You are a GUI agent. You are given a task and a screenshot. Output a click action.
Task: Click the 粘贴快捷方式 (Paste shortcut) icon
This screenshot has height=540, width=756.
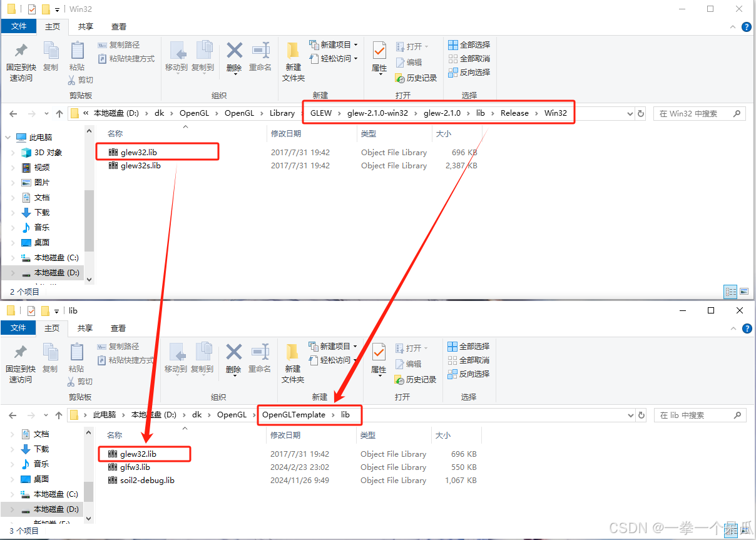(x=127, y=58)
